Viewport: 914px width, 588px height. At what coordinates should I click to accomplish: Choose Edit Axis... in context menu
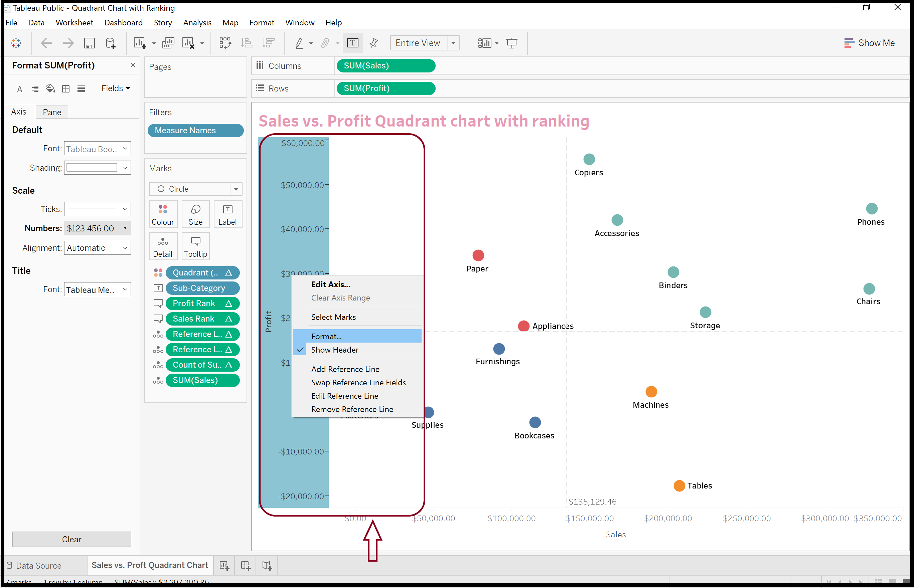pos(357,284)
